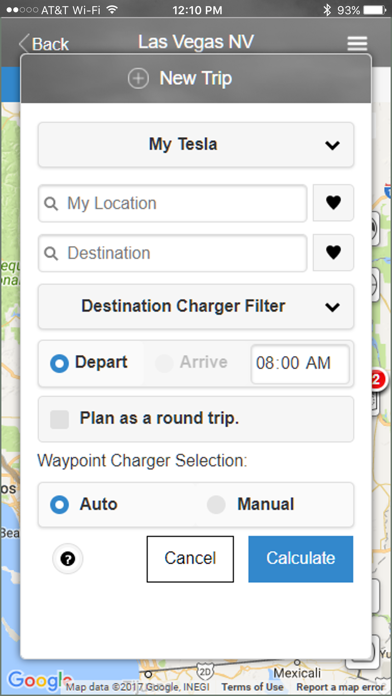Click the My Location magnifier icon
Screen dimensions: 392x696
(51, 204)
